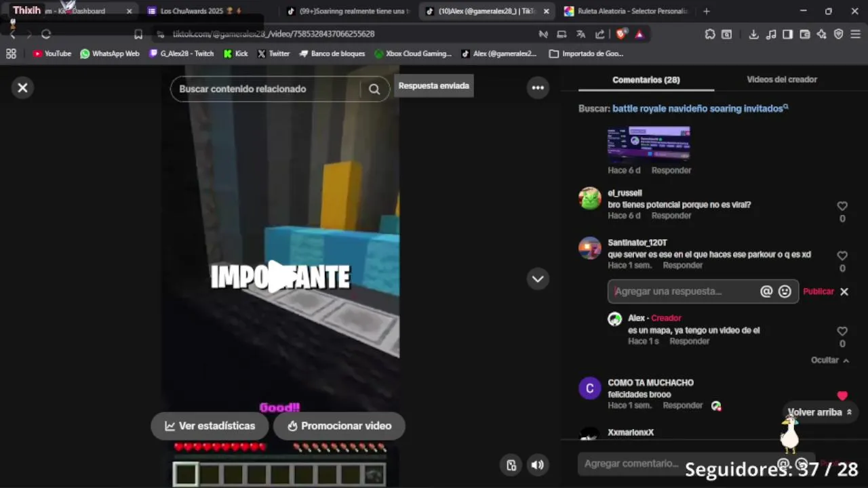Screen dimensions: 868x488
Task: Close the TikTok video viewer
Action: click(22, 87)
